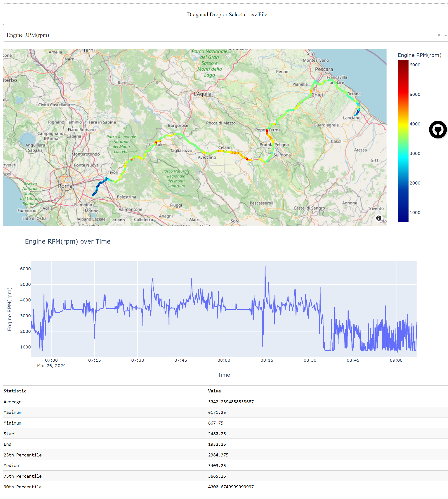
Task: Click the Median row in statistics table
Action: point(11,465)
